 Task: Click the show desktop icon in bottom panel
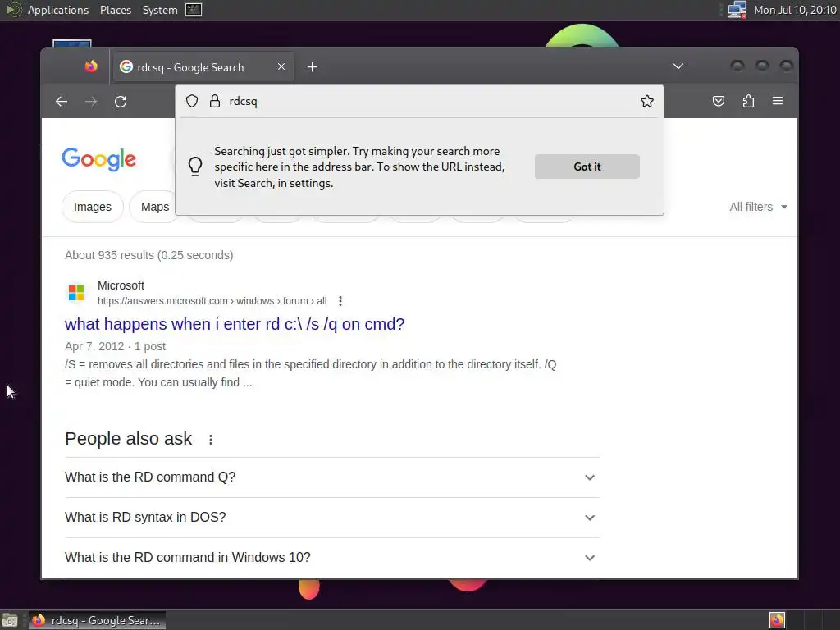10,620
